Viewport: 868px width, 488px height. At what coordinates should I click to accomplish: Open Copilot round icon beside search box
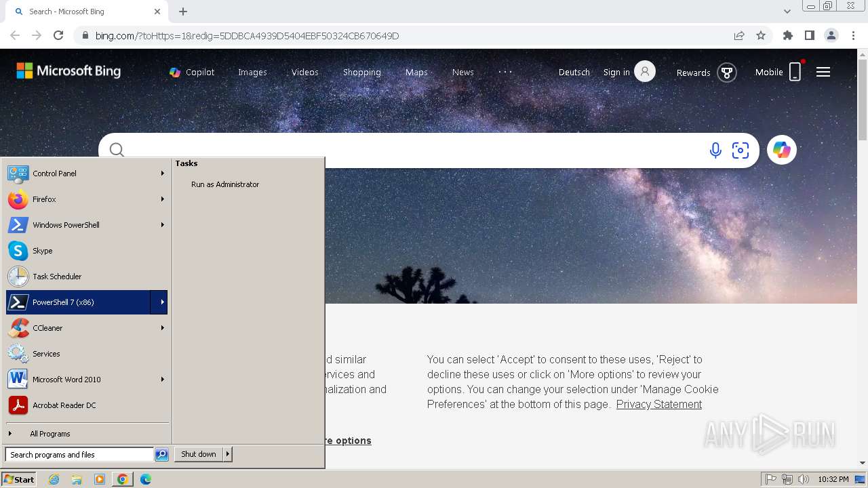782,150
